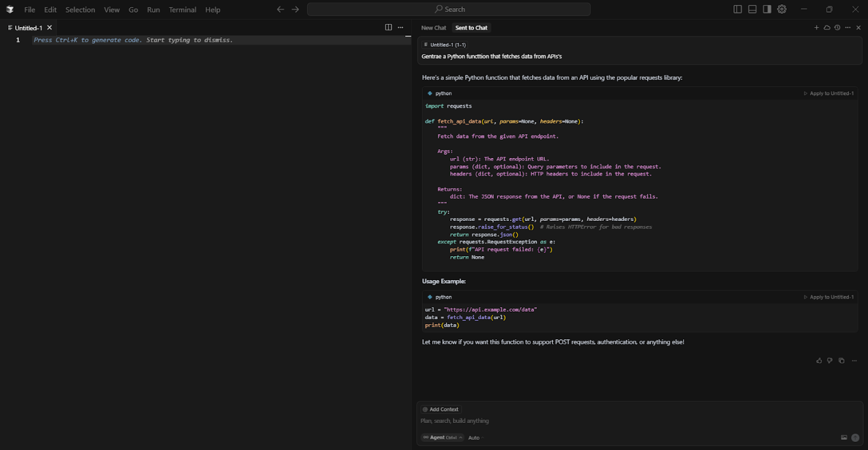Screen dimensions: 868x450
Task: Give the AI response a thumbs down
Action: pyautogui.click(x=829, y=360)
